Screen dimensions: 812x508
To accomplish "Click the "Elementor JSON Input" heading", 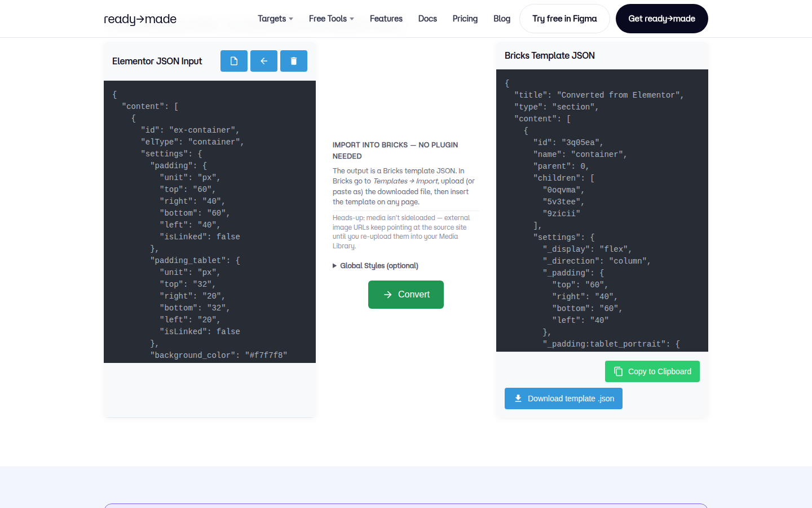I will click(157, 61).
